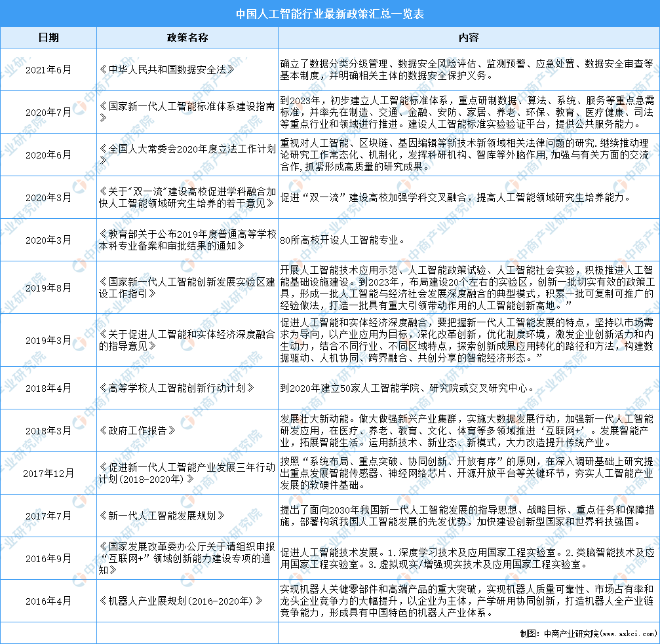Click the table title "中国人工智能行业最新政策汇总一览表"

[x=330, y=14]
